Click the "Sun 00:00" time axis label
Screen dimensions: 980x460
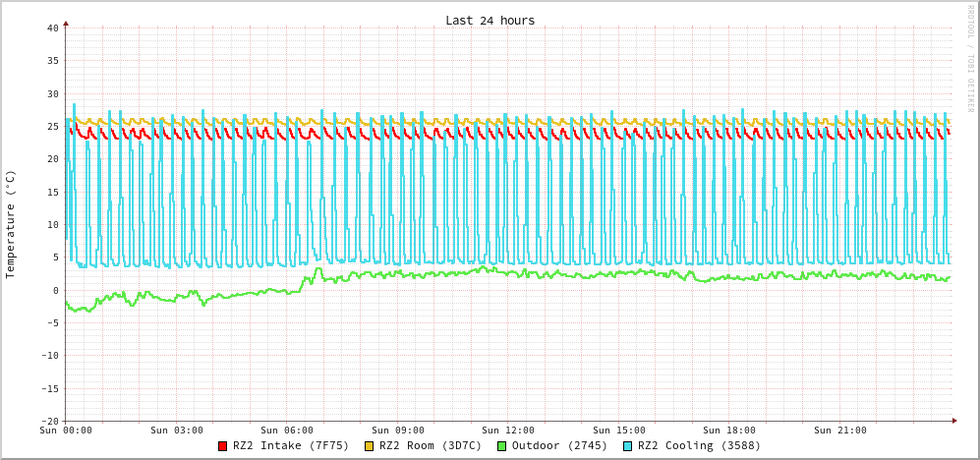[x=66, y=431]
